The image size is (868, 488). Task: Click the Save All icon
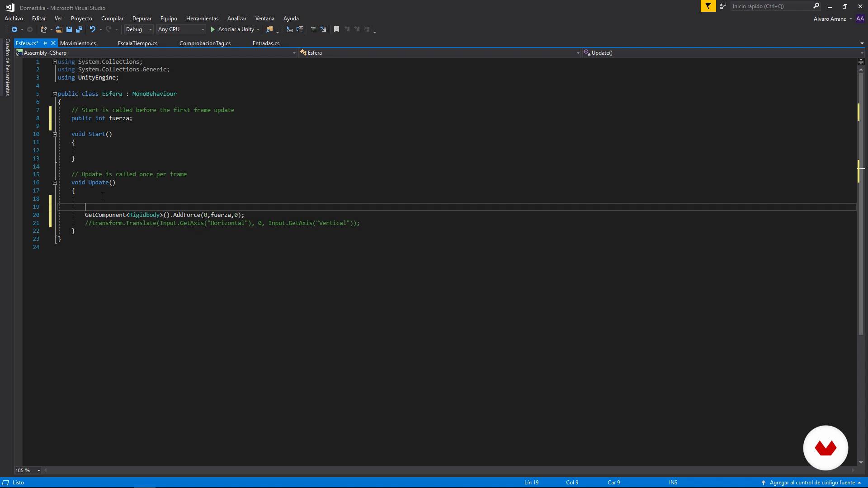click(x=79, y=29)
